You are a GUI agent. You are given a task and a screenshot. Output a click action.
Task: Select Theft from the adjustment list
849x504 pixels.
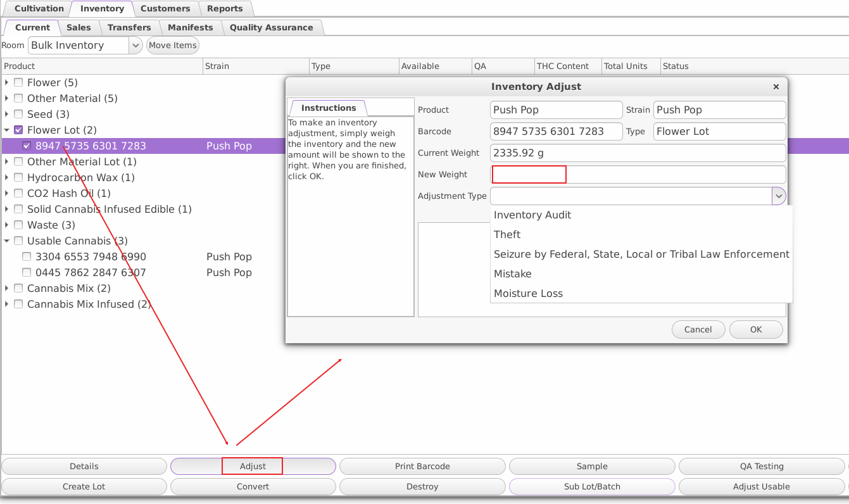(x=506, y=234)
